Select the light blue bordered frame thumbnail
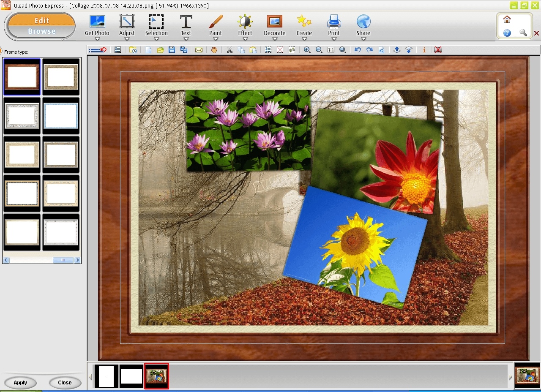 pos(61,116)
